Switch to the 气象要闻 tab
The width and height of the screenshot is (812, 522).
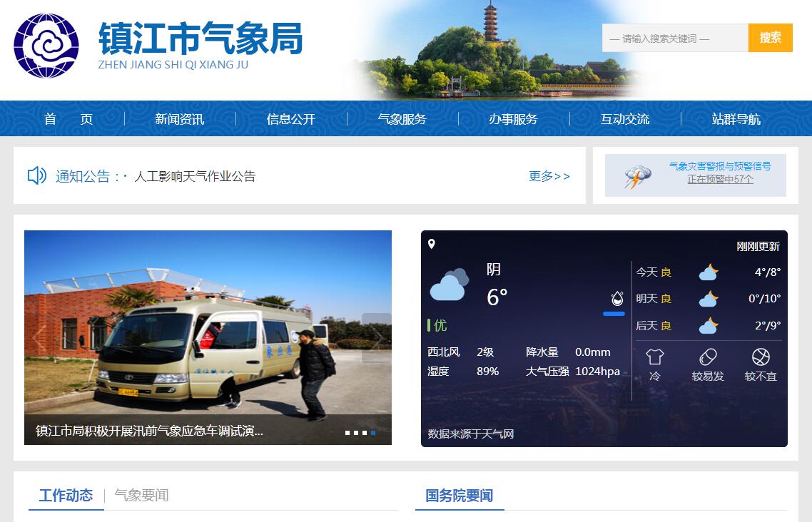click(x=141, y=496)
